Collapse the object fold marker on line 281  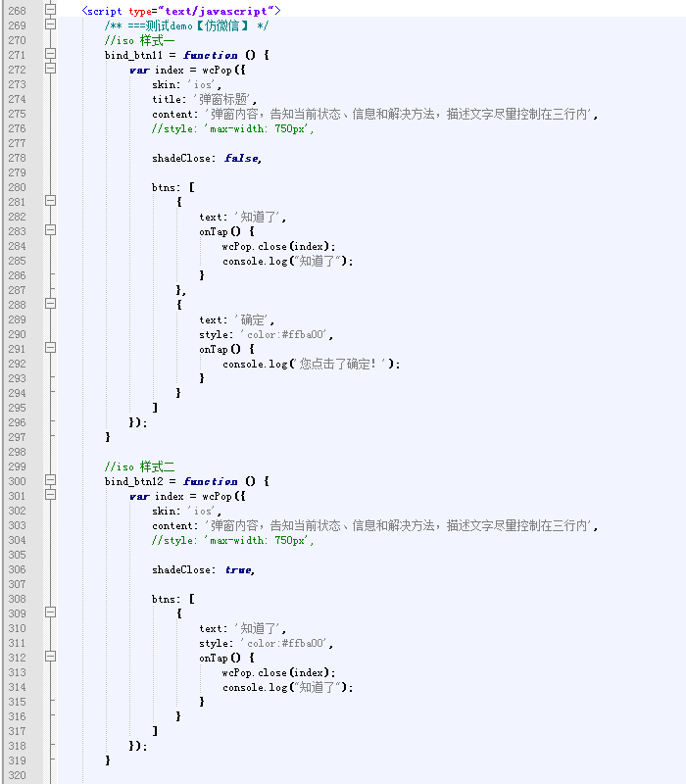(x=51, y=201)
